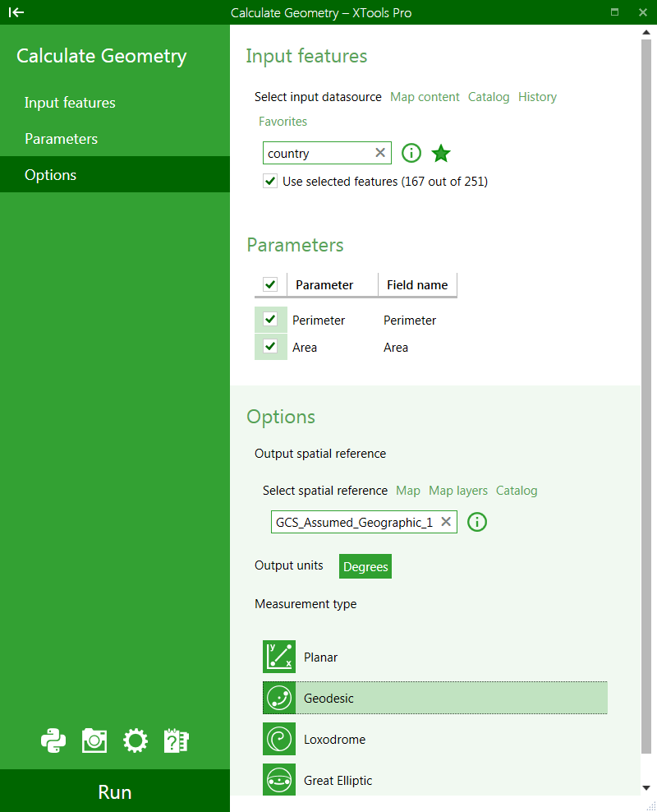
Task: Open the Map content datasource link
Action: [425, 97]
